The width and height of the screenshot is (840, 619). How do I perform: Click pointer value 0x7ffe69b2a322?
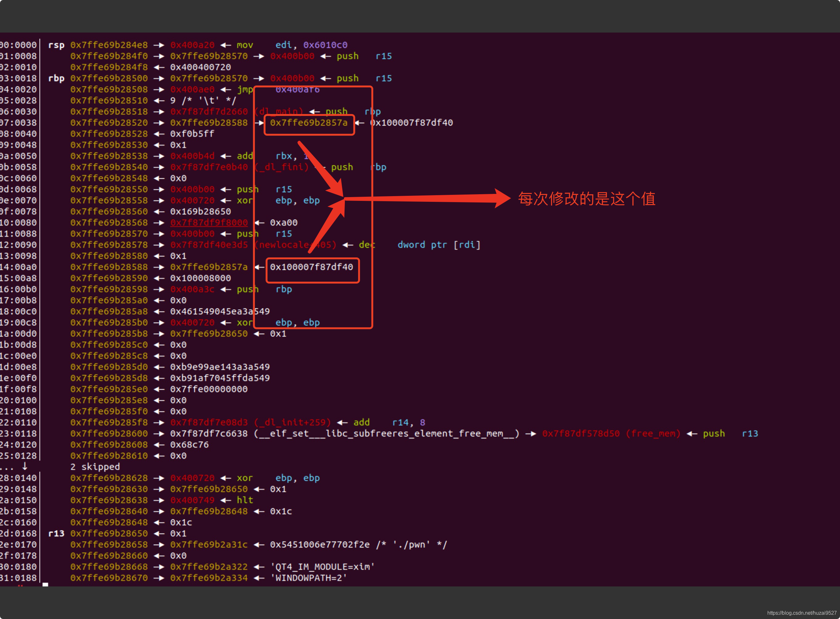tap(209, 567)
